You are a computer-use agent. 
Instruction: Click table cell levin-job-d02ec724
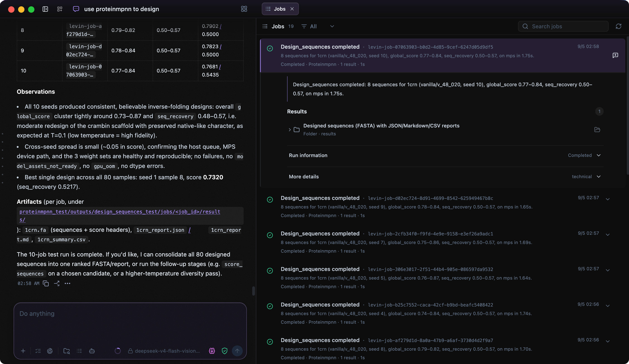click(85, 51)
